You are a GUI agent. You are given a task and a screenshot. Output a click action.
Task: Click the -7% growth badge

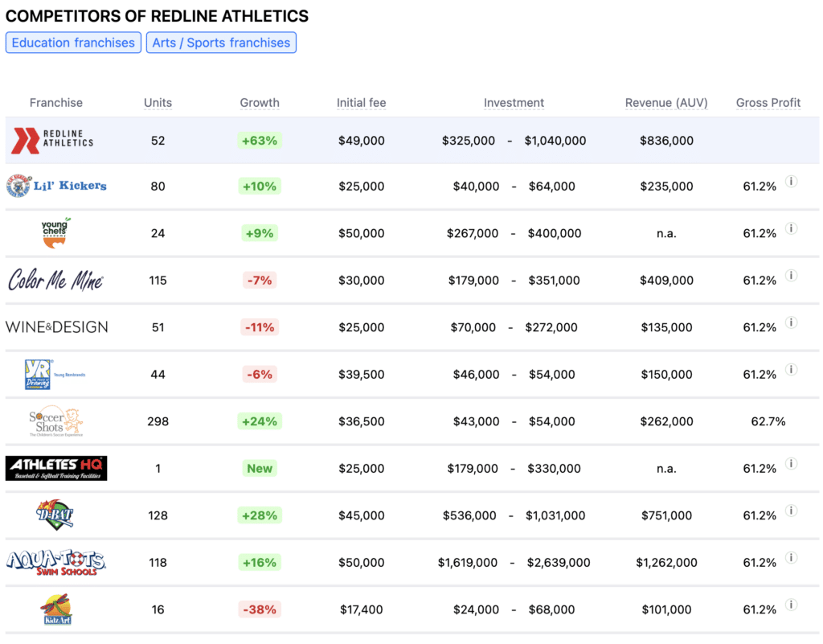coord(260,281)
